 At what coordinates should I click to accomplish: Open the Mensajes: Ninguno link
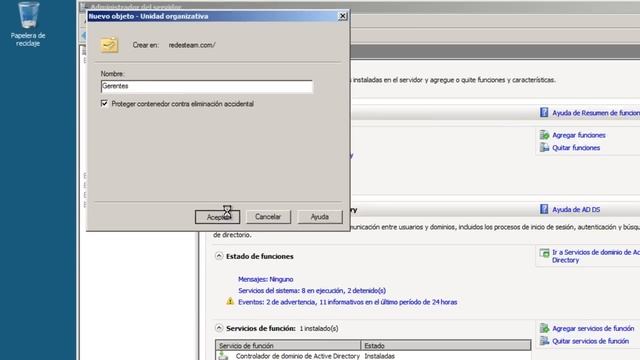pyautogui.click(x=266, y=279)
